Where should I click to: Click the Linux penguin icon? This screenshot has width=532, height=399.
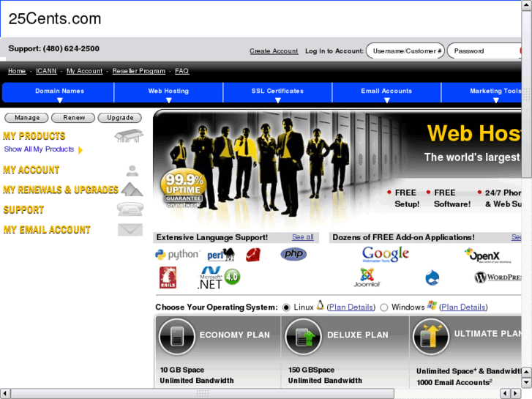click(320, 305)
